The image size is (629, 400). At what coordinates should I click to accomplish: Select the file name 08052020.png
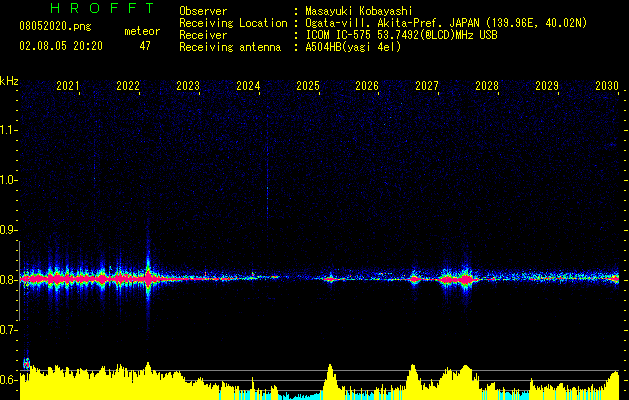point(55,27)
